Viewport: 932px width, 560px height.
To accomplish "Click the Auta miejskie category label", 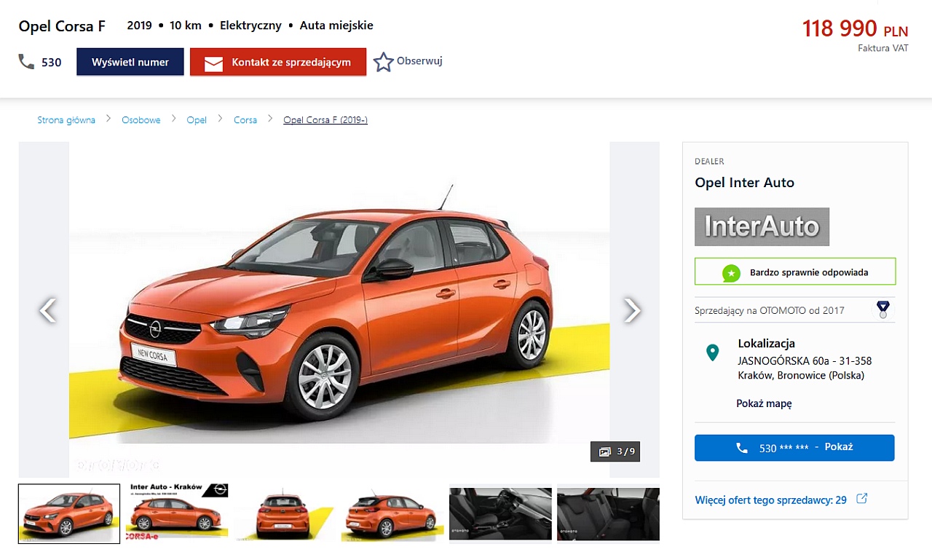I will coord(336,25).
